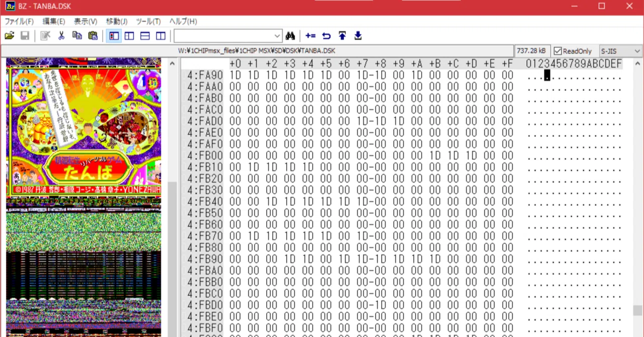Click address label 4:FB70
Screen dimensions: 644x337
(204, 236)
